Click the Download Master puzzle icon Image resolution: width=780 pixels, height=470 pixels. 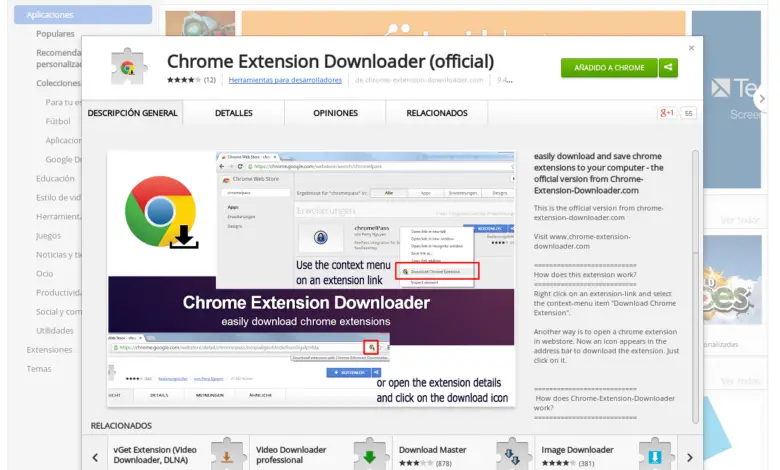tap(512, 455)
